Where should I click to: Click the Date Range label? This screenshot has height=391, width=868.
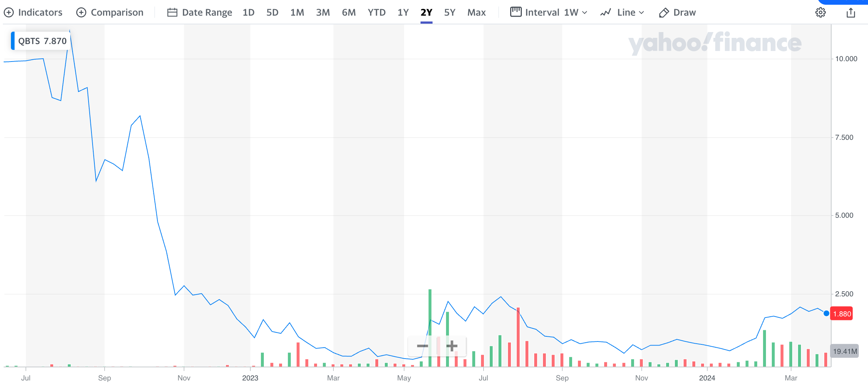[x=207, y=12]
